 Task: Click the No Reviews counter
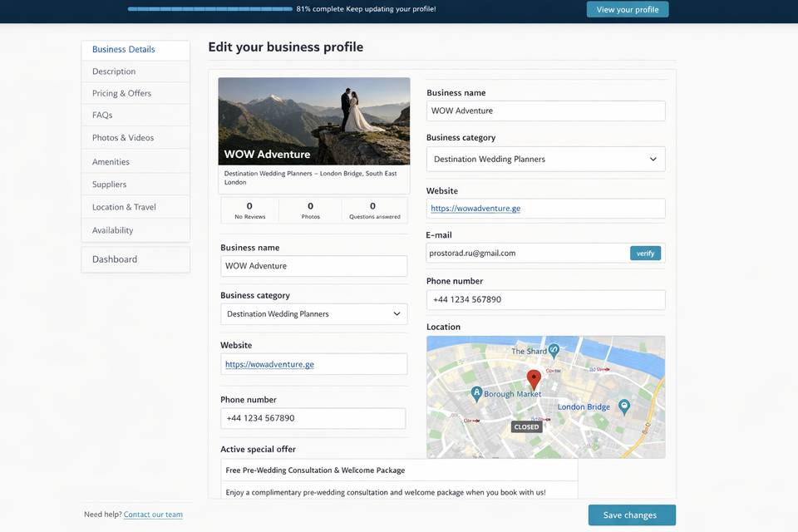pyautogui.click(x=250, y=210)
